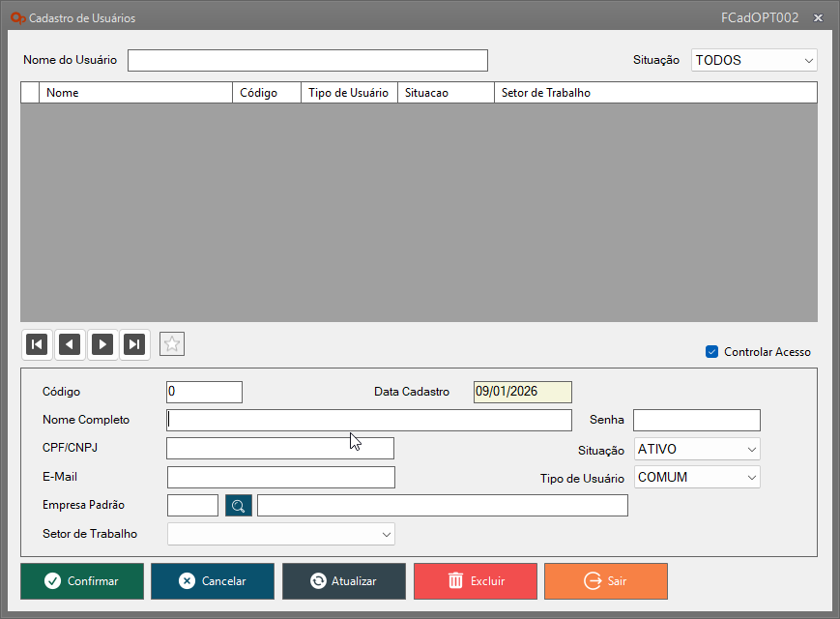840x619 pixels.
Task: Click the next record arrow button
Action: [x=102, y=344]
